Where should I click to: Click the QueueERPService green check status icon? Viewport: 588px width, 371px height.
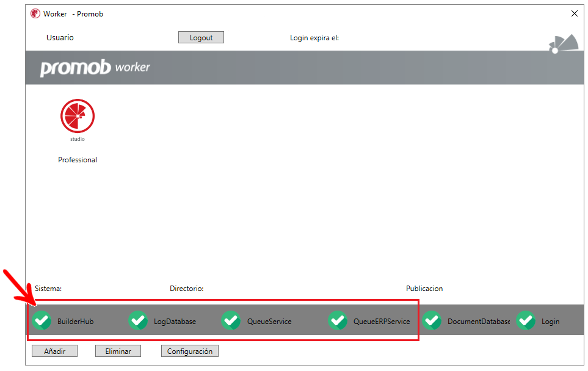coord(338,320)
